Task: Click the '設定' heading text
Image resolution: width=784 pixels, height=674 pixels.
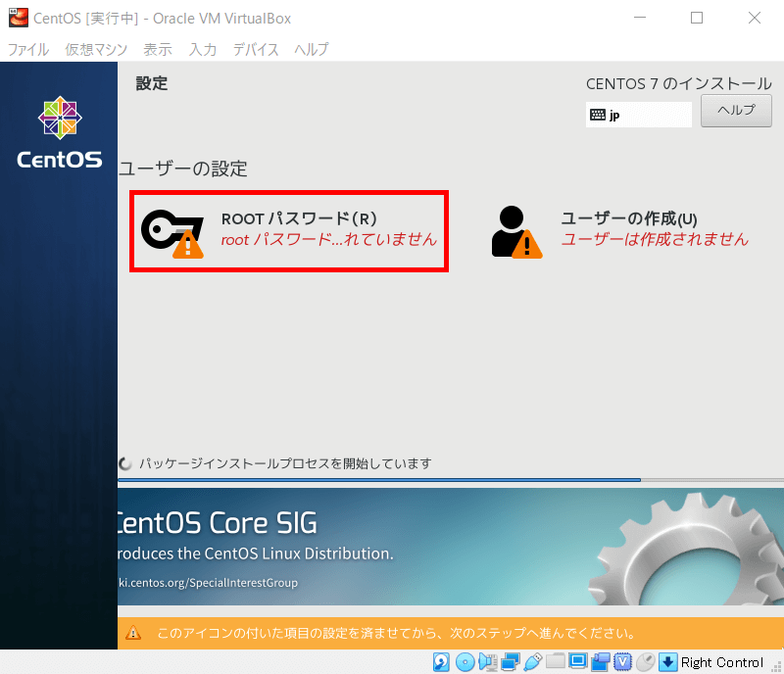Action: 152,83
